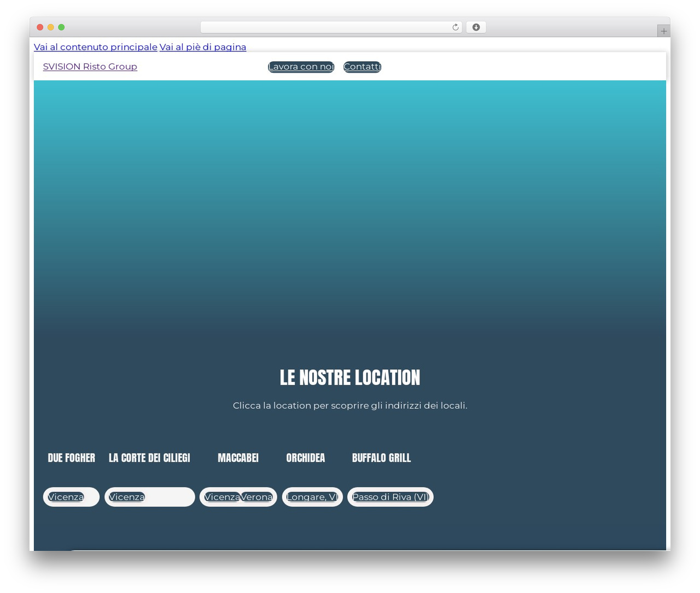Open the 'Lavora con noi' menu item
This screenshot has height=593, width=700.
[301, 67]
